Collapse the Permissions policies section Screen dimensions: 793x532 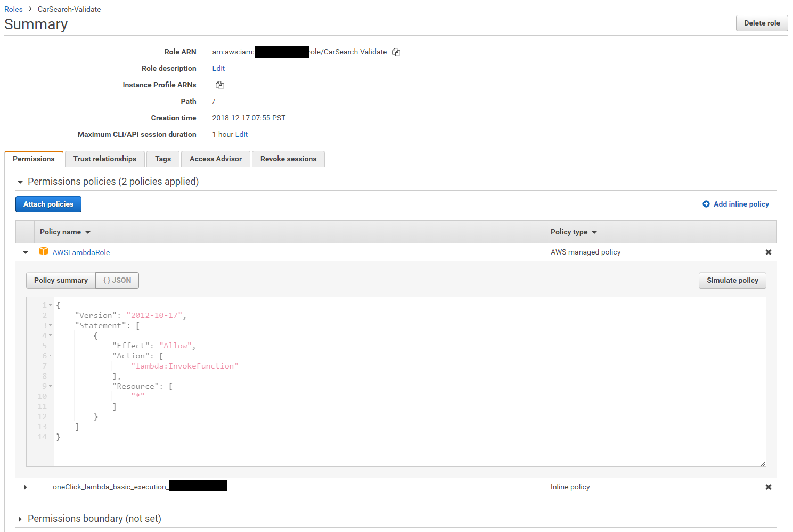tap(20, 182)
